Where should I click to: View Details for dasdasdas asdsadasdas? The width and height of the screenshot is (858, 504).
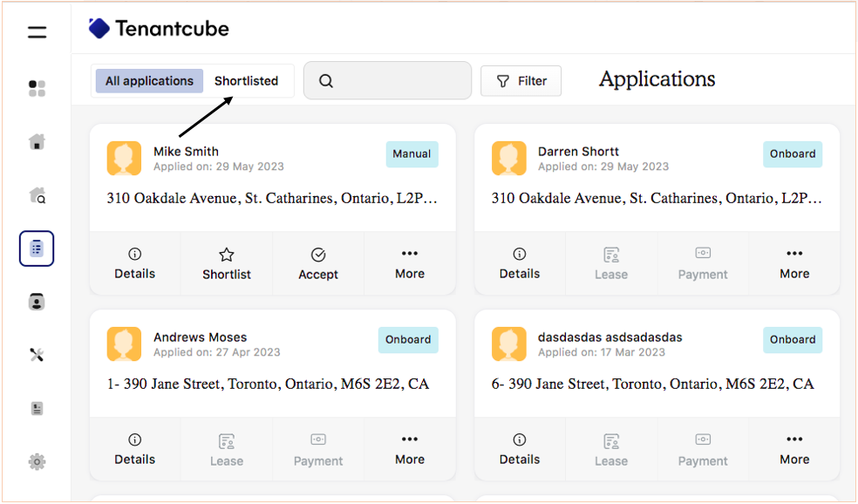[520, 449]
